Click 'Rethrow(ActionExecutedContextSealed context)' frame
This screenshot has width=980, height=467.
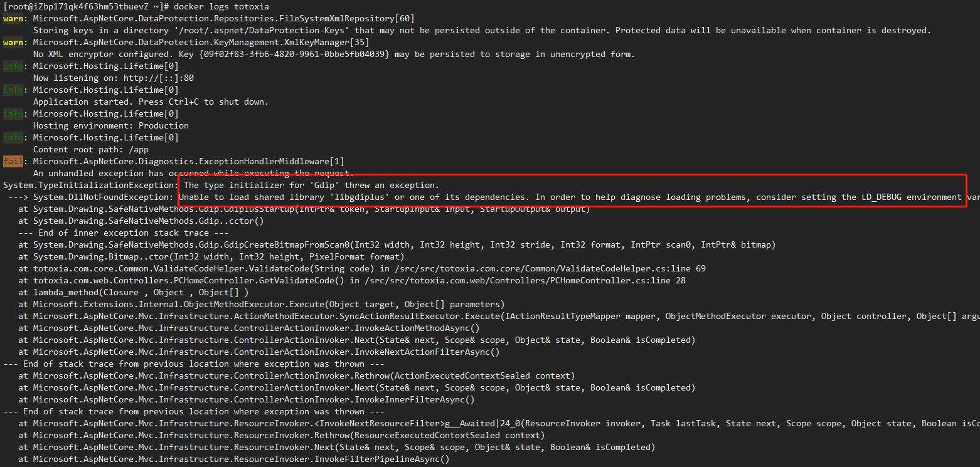point(296,375)
